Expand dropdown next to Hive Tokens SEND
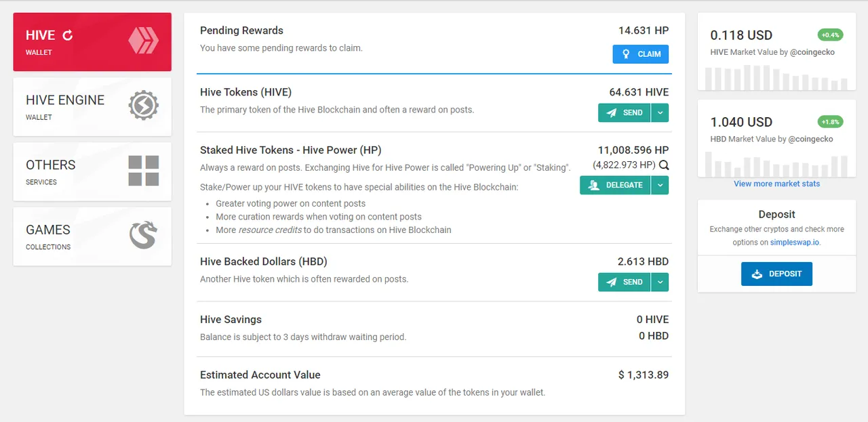The image size is (868, 422). [x=660, y=112]
